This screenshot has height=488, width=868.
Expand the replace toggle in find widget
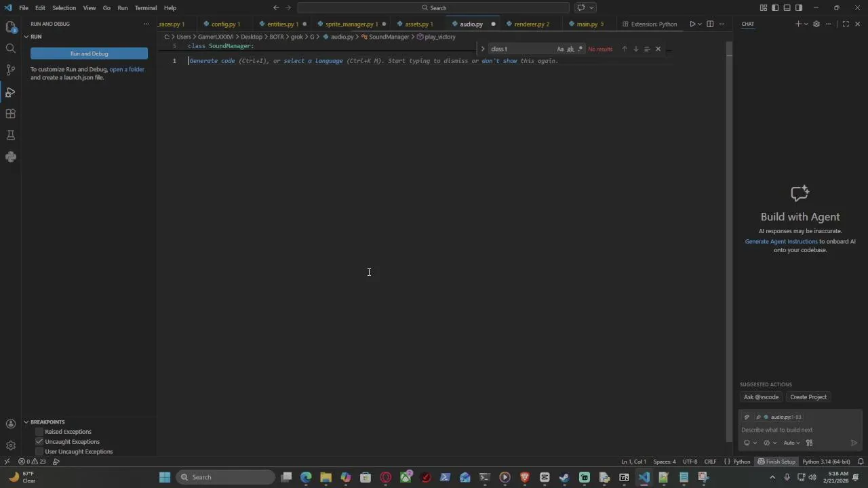(483, 49)
